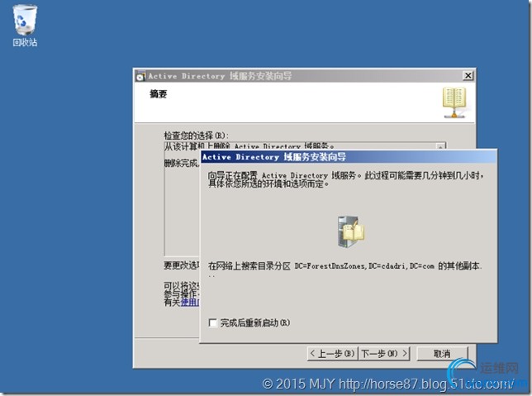Click the 检查您的选择(R) label
Image resolution: width=532 pixels, height=396 pixels.
(196, 136)
